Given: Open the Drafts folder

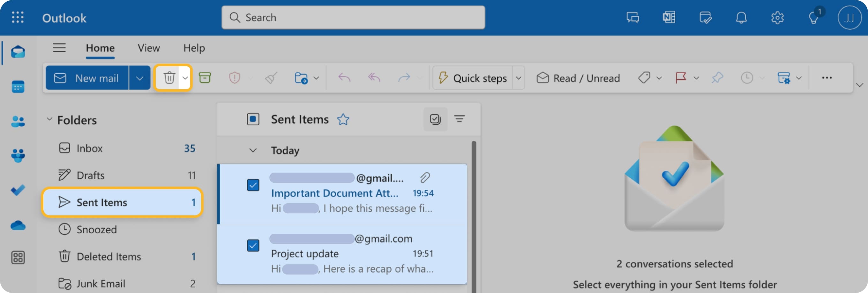Looking at the screenshot, I should [x=90, y=175].
